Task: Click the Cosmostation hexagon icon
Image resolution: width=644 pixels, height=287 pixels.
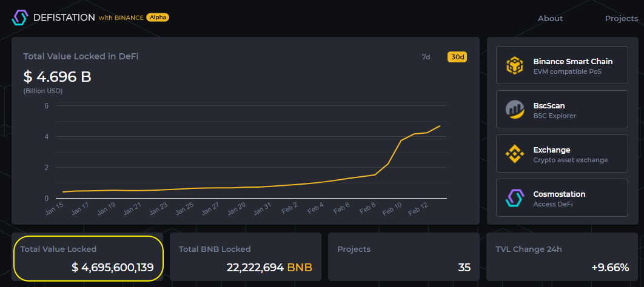Action: (x=514, y=198)
